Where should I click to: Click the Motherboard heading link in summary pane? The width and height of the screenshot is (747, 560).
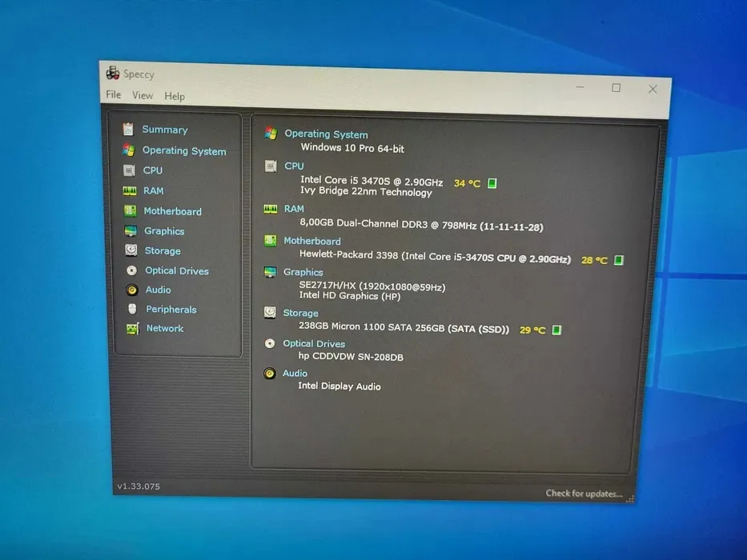[312, 241]
